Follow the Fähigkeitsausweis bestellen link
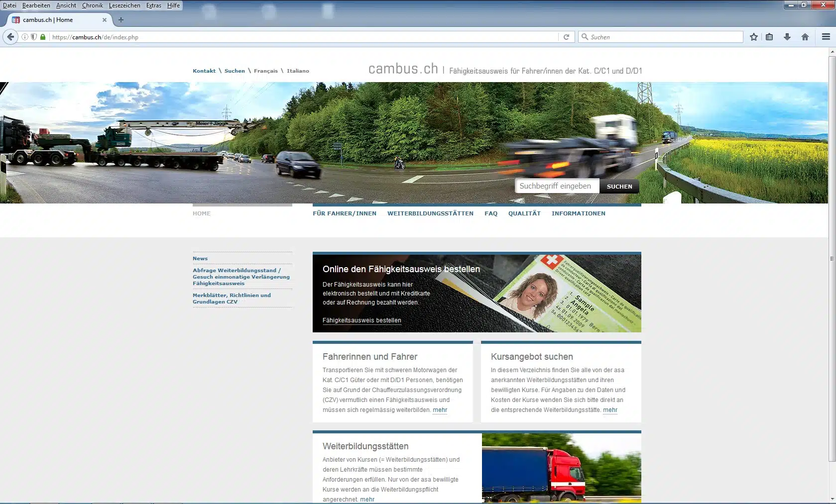 361,320
